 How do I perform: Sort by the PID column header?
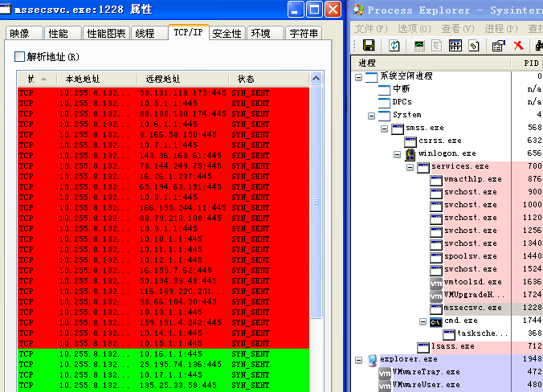click(x=527, y=63)
